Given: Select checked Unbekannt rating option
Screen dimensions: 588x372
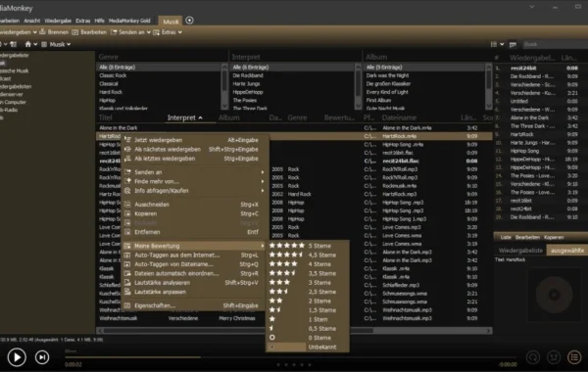Looking at the screenshot, I should coord(308,347).
